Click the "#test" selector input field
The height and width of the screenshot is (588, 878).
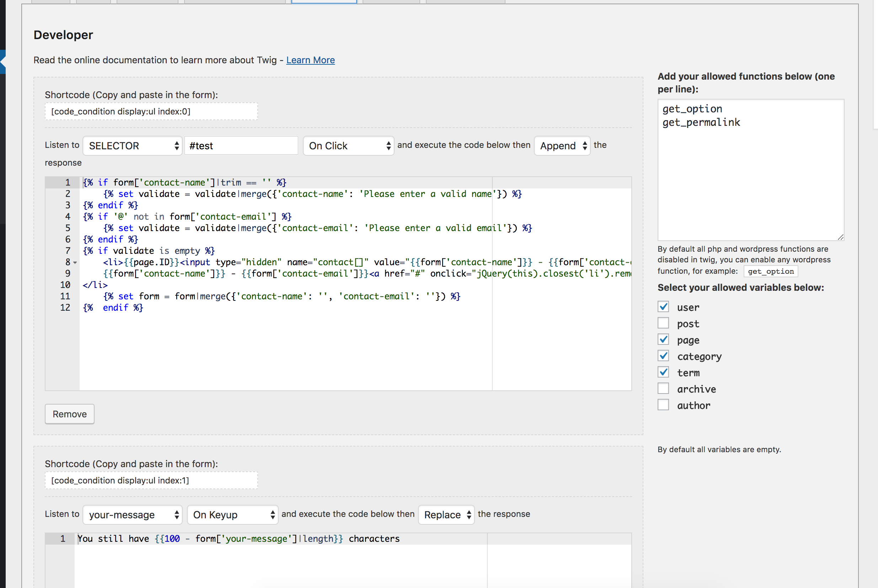point(241,145)
